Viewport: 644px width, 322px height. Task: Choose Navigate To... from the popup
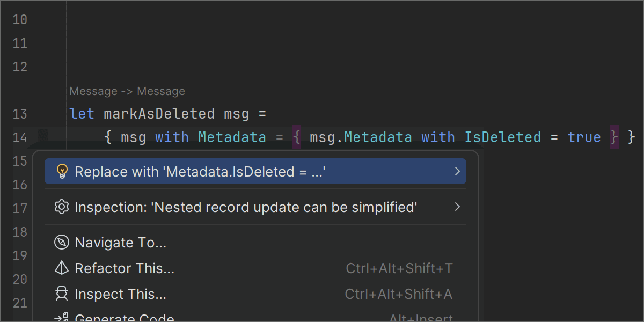[121, 243]
